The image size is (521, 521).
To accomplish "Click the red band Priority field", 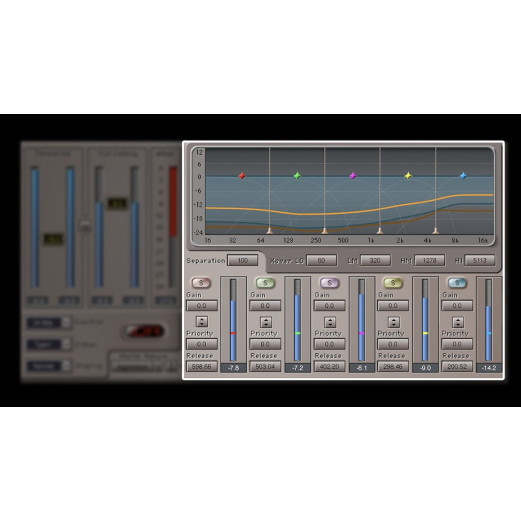I will click(x=202, y=344).
